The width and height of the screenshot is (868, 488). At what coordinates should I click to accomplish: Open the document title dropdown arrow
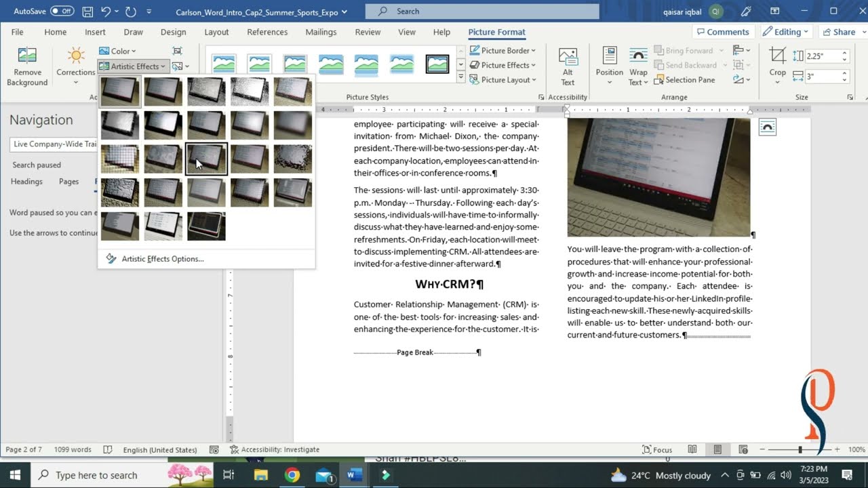pyautogui.click(x=344, y=12)
